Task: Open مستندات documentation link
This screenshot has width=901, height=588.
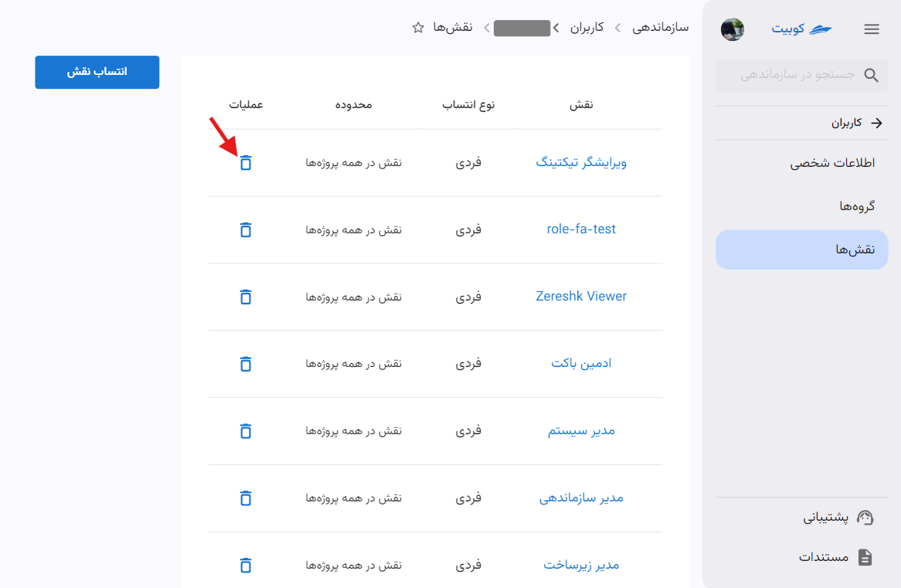Action: tap(824, 557)
